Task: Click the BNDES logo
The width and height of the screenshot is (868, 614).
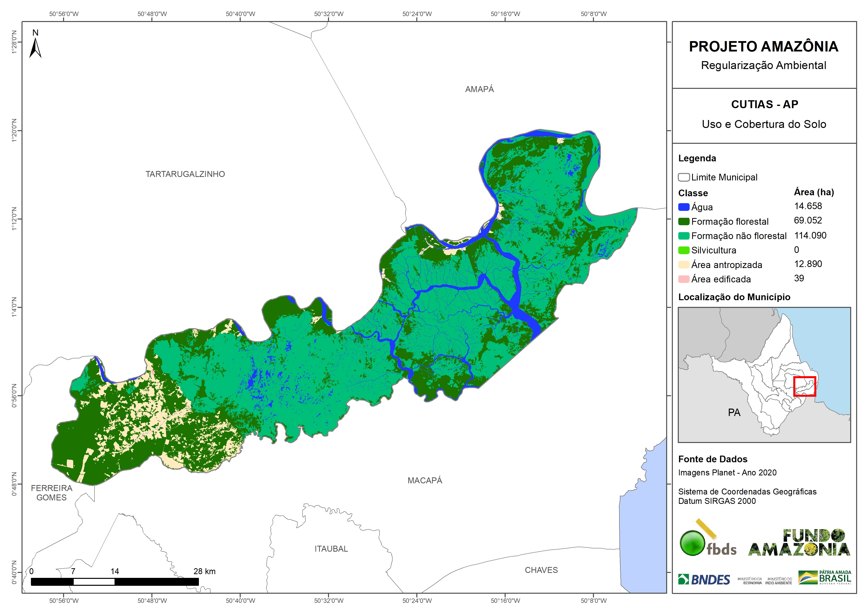Action: (x=704, y=579)
